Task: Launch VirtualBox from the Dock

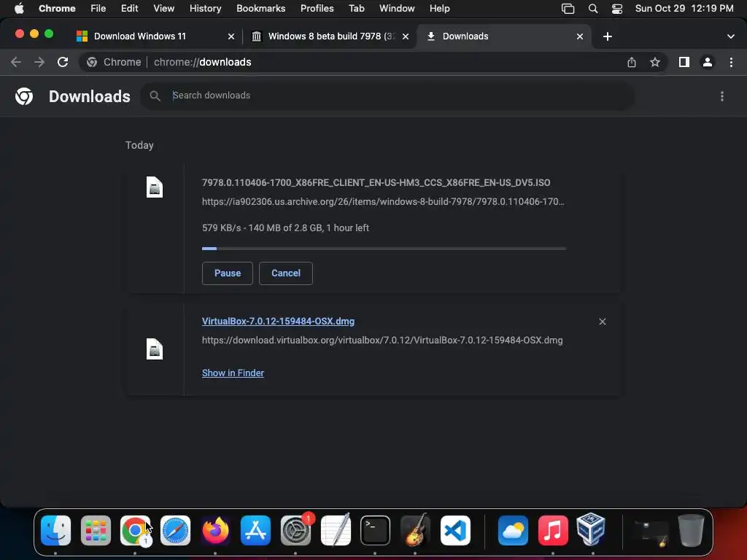Action: [591, 529]
